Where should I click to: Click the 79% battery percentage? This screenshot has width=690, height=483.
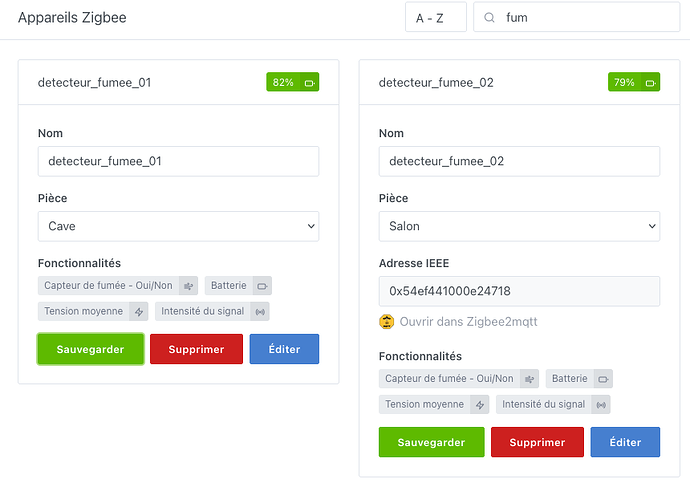point(624,82)
